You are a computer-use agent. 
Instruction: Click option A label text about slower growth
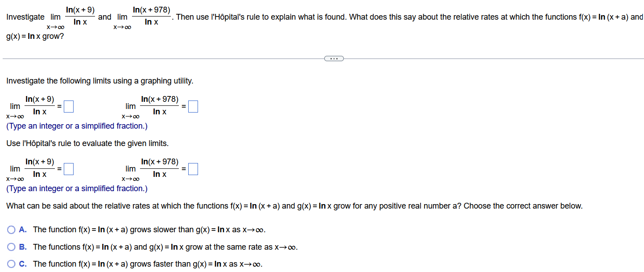(149, 230)
